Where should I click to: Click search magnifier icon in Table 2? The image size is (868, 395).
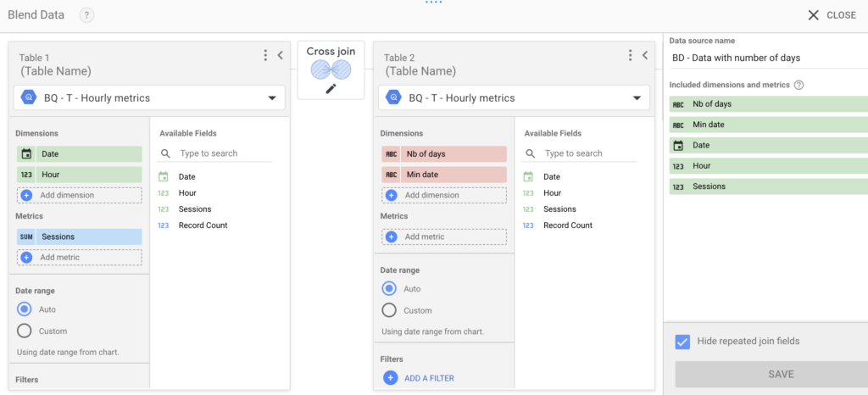pyautogui.click(x=531, y=153)
